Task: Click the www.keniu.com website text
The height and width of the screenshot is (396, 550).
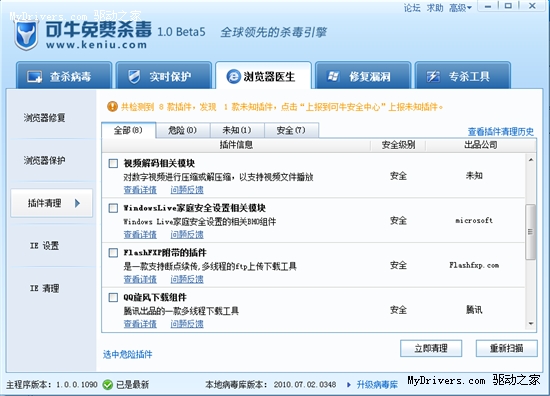Action: click(x=96, y=45)
